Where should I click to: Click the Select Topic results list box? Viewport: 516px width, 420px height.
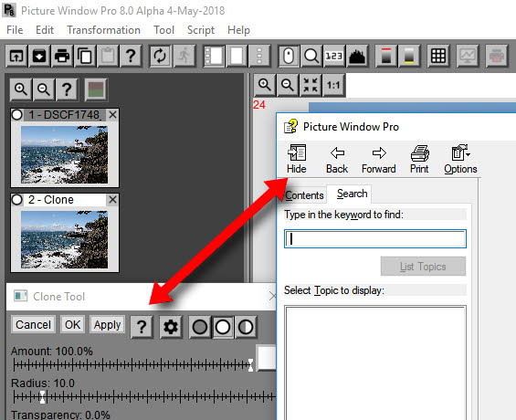pos(375,363)
